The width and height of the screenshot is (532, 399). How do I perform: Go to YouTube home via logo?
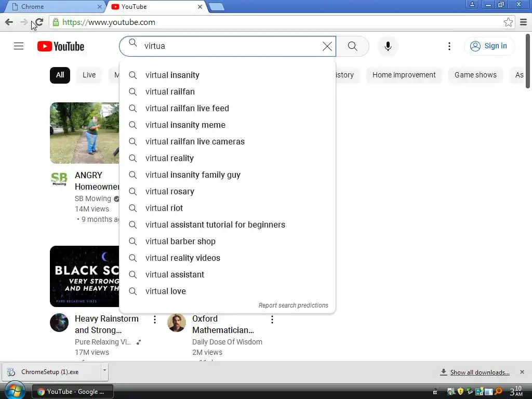tap(61, 46)
